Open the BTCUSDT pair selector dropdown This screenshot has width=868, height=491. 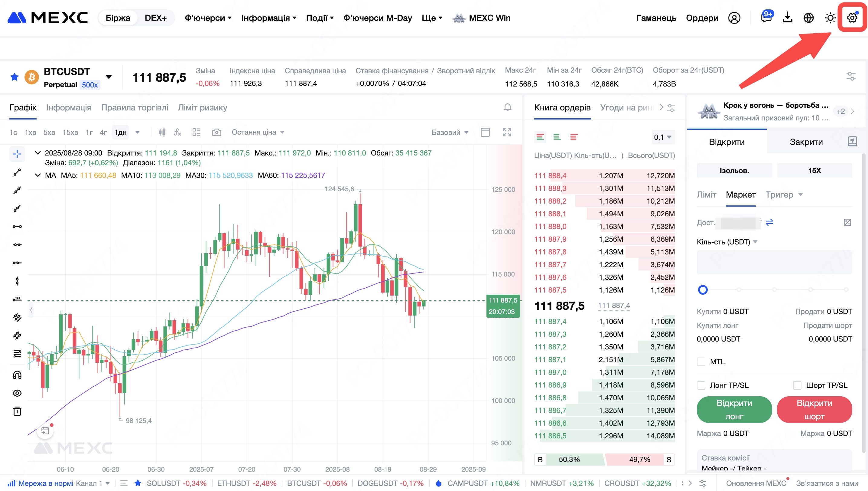109,77
